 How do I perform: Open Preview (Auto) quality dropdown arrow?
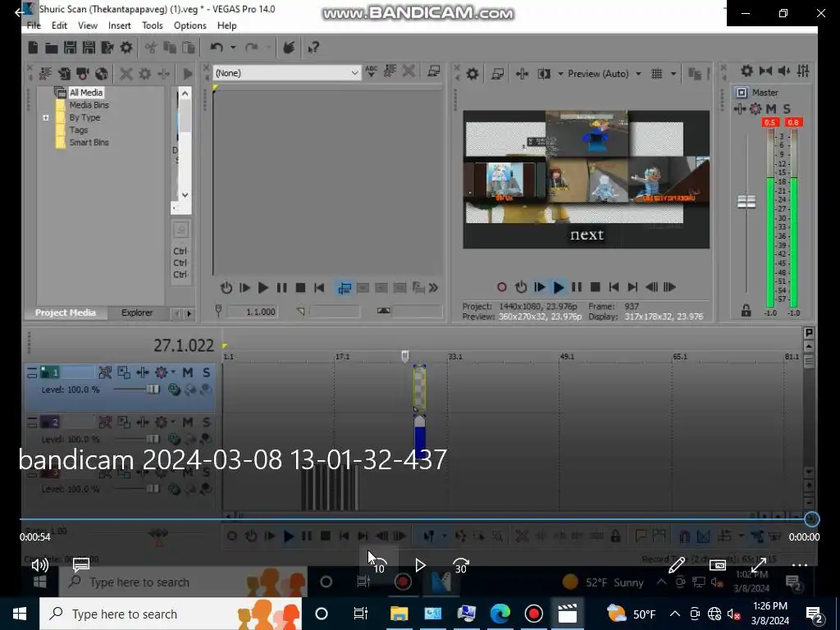[x=638, y=73]
